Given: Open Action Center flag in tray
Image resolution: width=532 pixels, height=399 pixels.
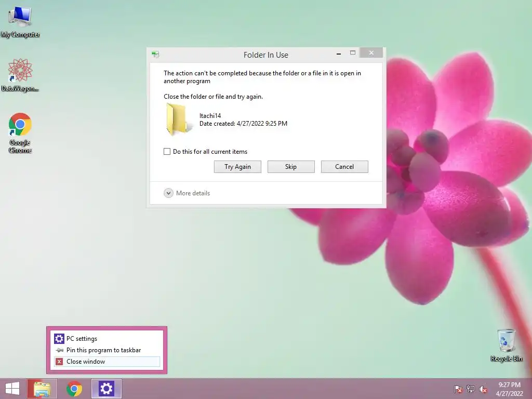Looking at the screenshot, I should click(x=458, y=389).
